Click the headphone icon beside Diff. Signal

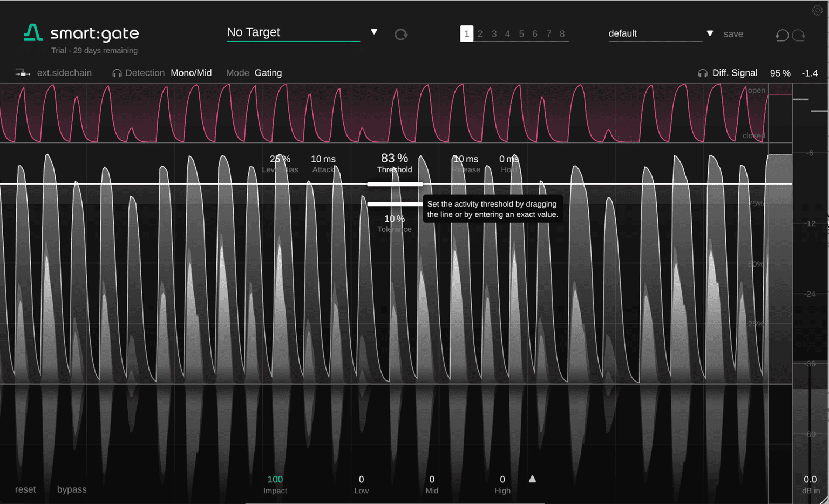tap(703, 72)
